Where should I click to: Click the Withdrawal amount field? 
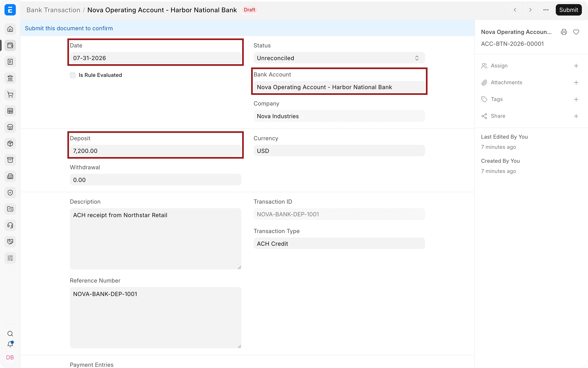[156, 180]
